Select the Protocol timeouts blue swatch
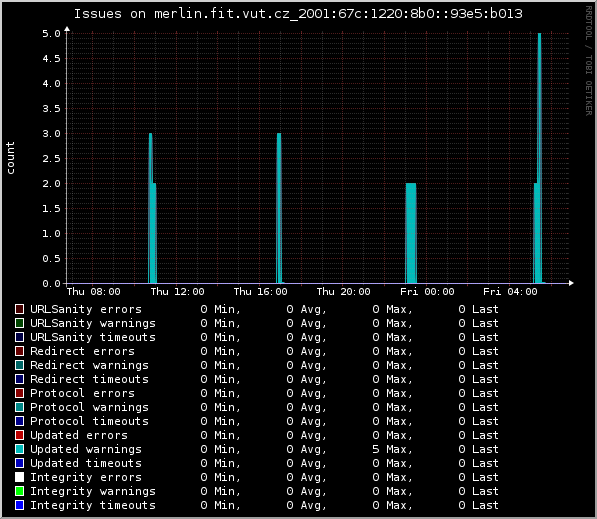Image resolution: width=597 pixels, height=519 pixels. 19,421
